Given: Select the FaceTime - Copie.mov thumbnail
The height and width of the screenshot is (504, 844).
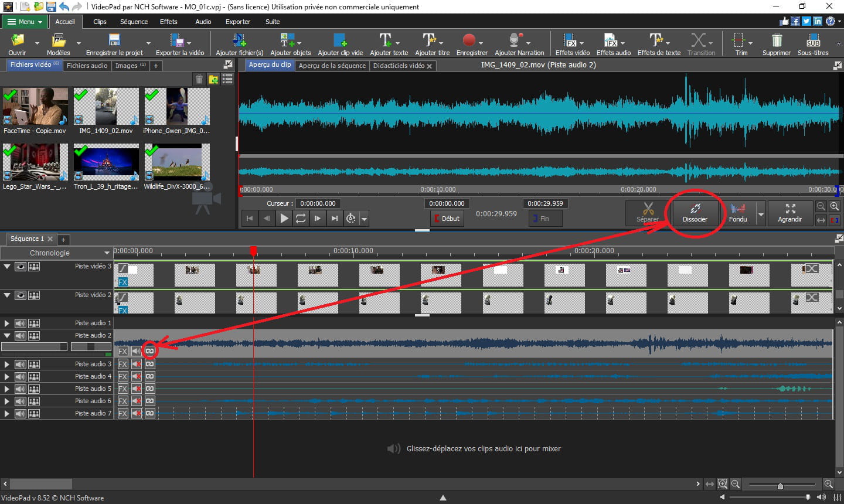Looking at the screenshot, I should tap(35, 107).
